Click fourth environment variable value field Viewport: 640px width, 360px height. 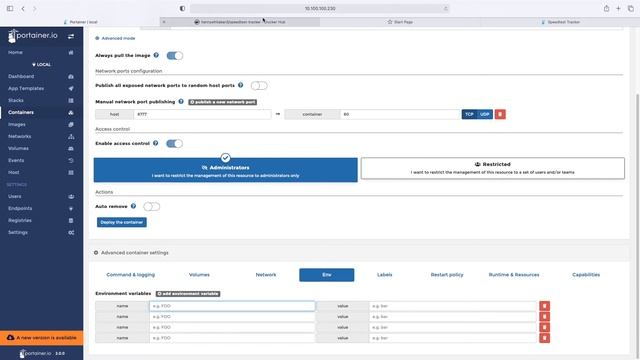pyautogui.click(x=453, y=338)
